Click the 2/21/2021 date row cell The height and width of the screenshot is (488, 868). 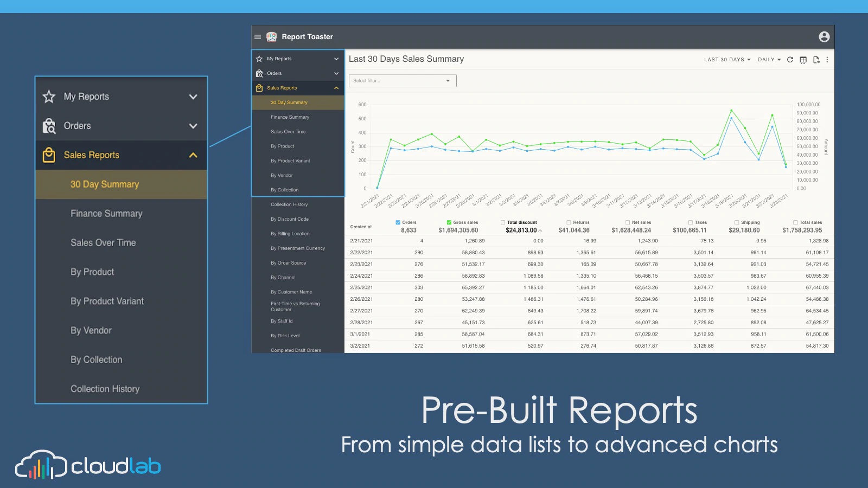[x=361, y=241]
